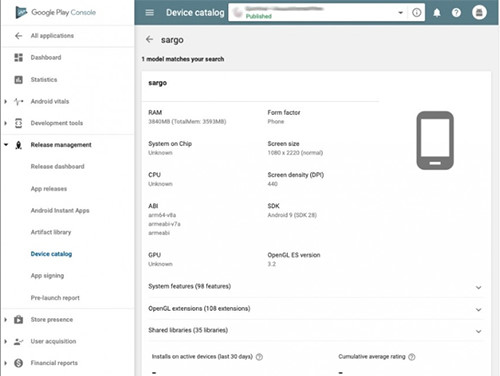The width and height of the screenshot is (500, 376).
Task: Click the Statistics chart icon
Action: [x=19, y=80]
